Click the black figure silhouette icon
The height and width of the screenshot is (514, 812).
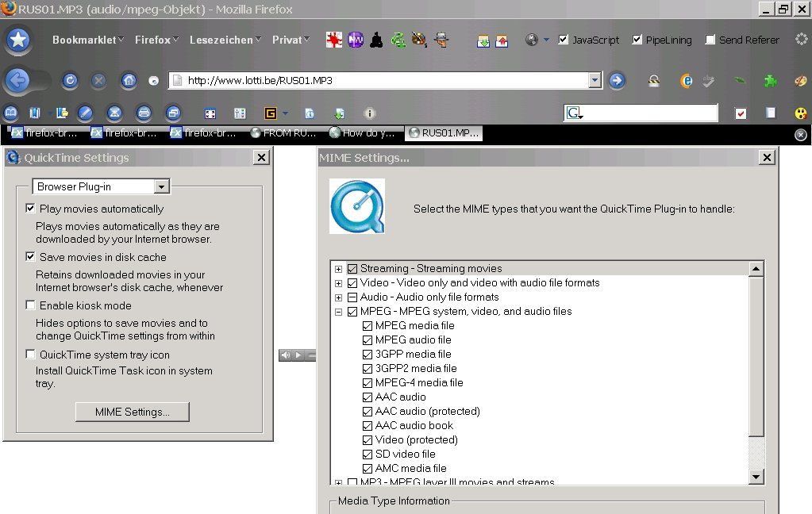point(376,40)
